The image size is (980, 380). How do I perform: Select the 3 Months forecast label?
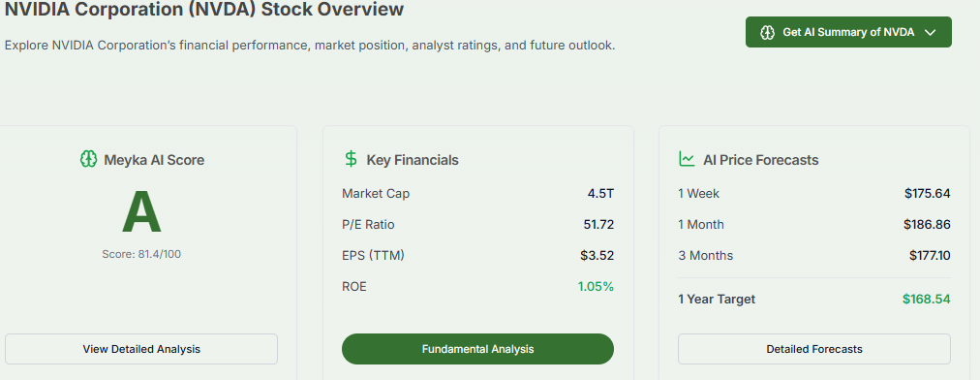click(x=706, y=255)
